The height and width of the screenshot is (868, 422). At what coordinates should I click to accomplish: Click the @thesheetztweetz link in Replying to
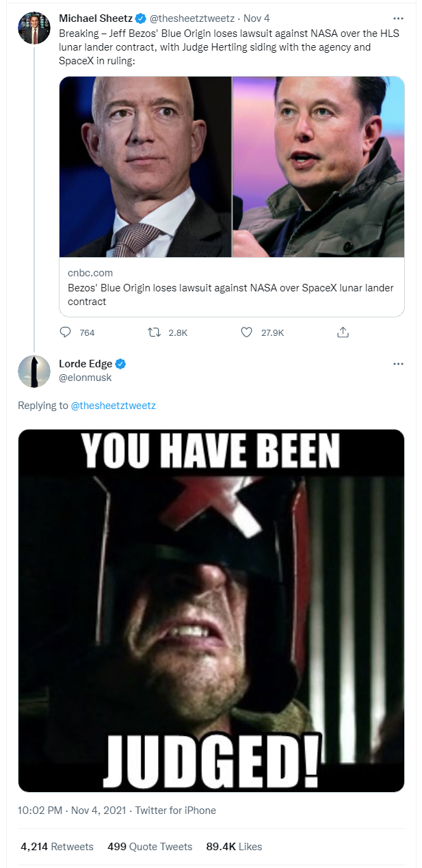tap(114, 406)
